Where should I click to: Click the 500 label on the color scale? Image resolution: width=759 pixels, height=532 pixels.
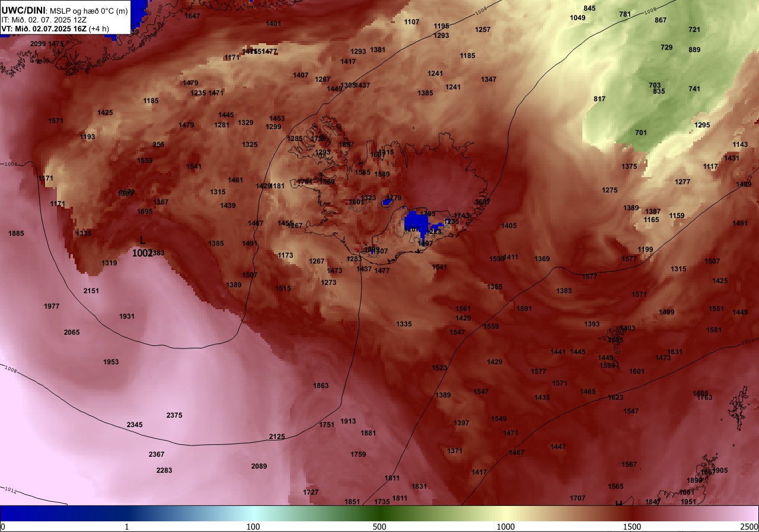[x=379, y=527]
